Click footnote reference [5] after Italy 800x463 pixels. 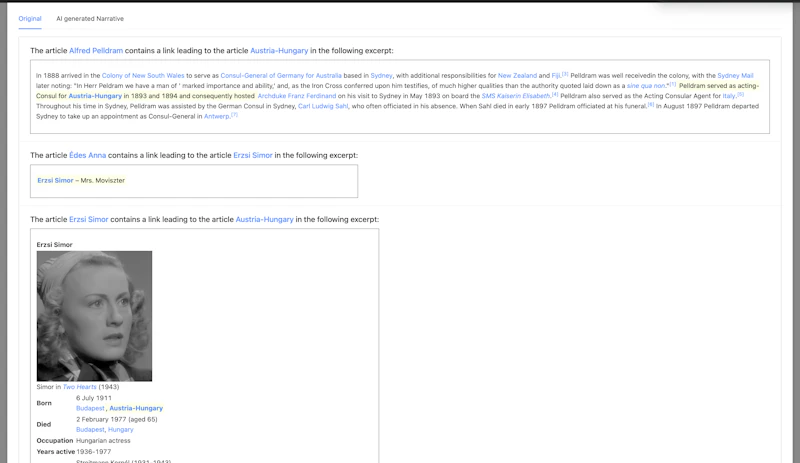point(740,94)
